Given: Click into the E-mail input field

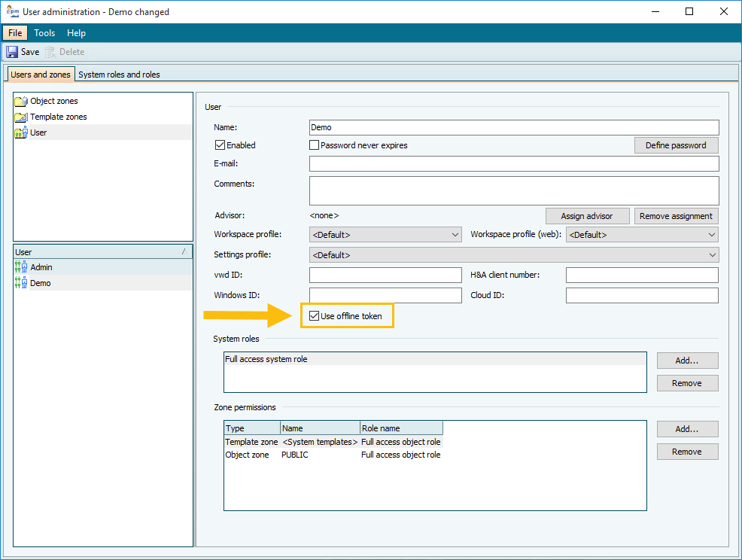Looking at the screenshot, I should pos(514,164).
